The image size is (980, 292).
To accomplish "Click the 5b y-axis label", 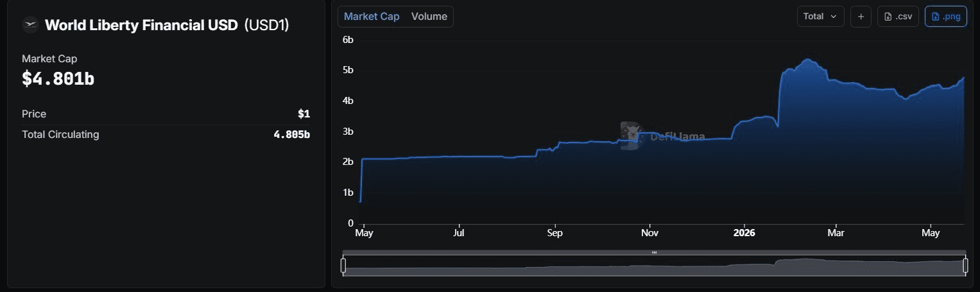I will [x=348, y=70].
